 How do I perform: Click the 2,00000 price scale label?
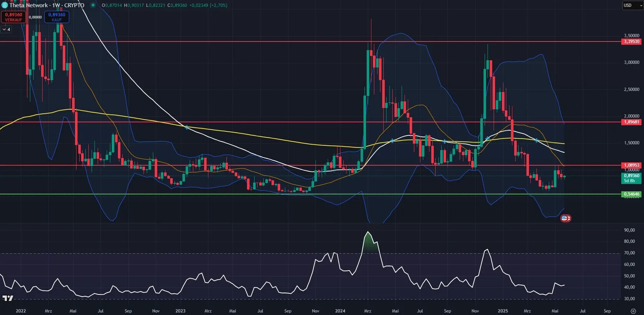(x=631, y=116)
